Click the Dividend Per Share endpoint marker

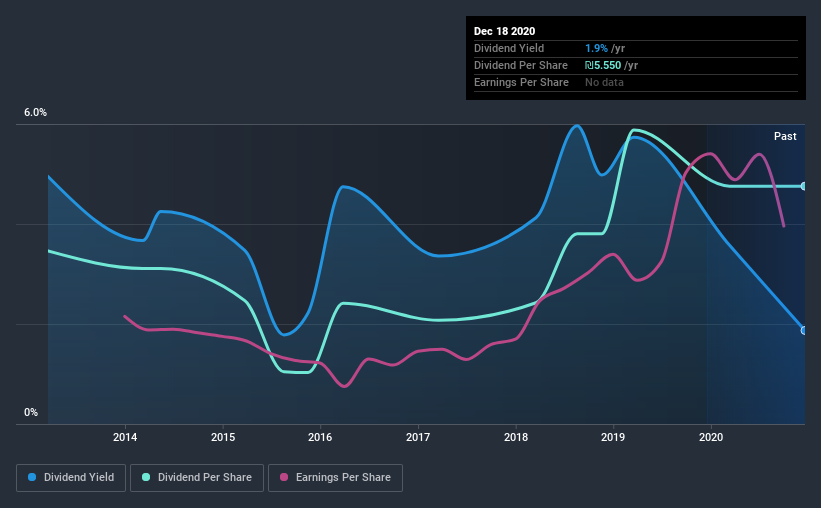click(x=804, y=186)
